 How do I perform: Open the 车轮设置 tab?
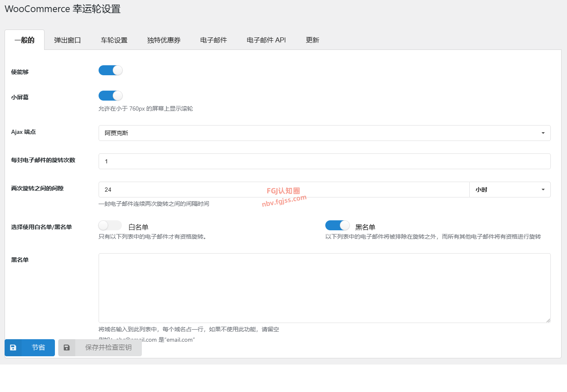pos(114,40)
